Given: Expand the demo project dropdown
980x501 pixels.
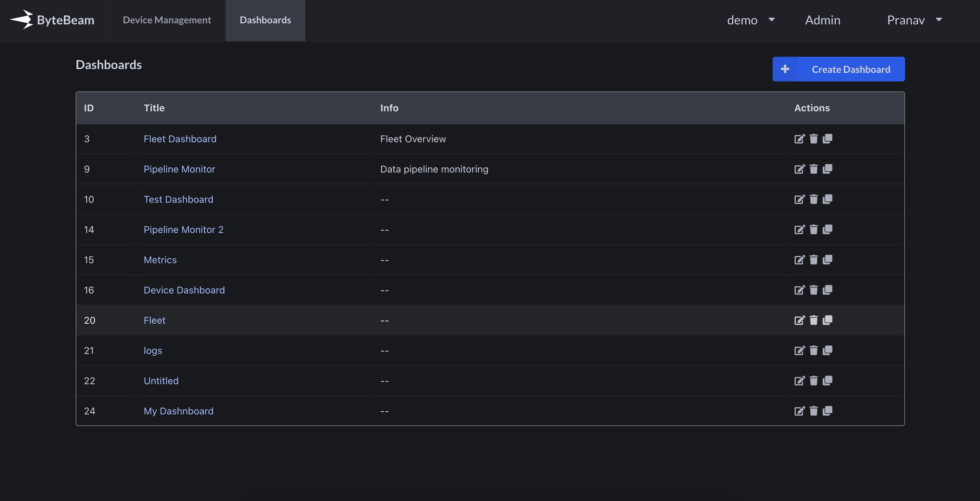Looking at the screenshot, I should (x=750, y=20).
